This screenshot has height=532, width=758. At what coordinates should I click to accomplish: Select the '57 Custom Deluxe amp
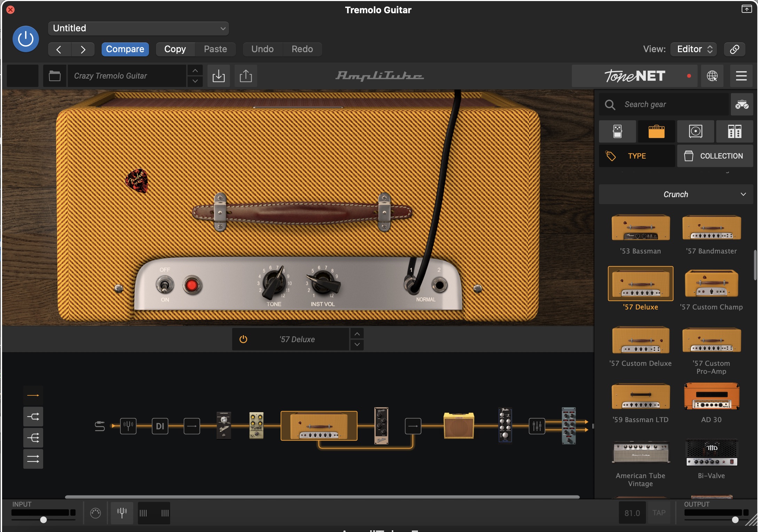(640, 340)
